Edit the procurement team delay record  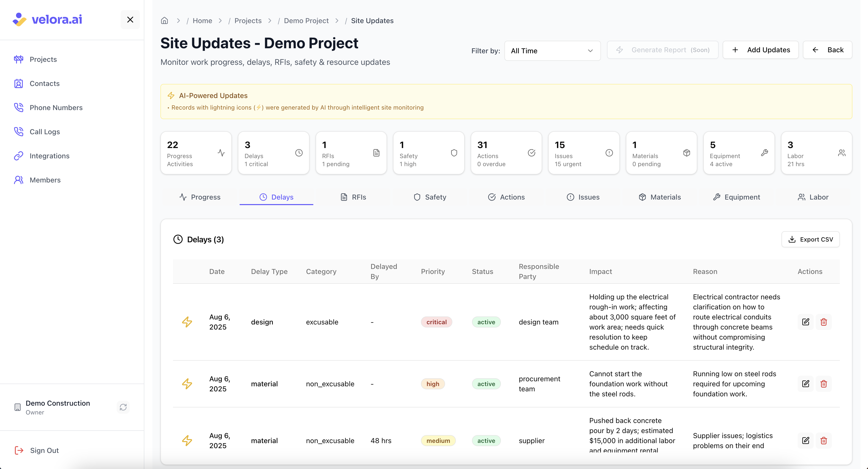[x=806, y=384]
